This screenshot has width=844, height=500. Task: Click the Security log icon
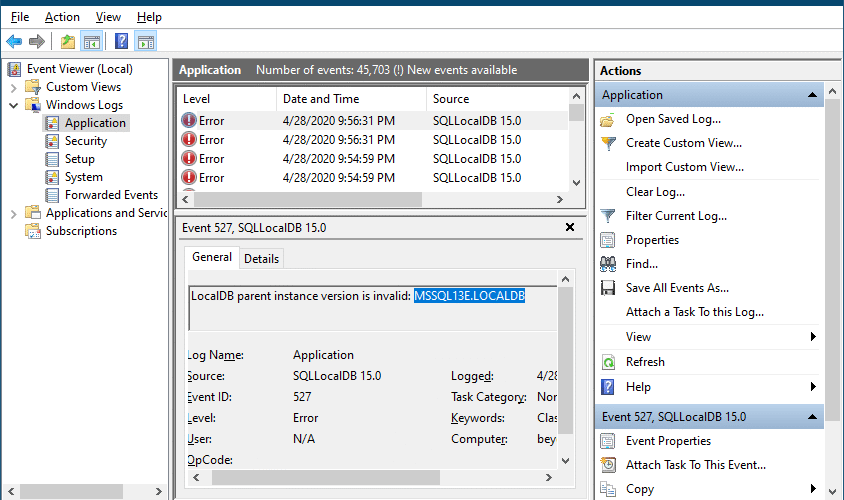pyautogui.click(x=52, y=141)
